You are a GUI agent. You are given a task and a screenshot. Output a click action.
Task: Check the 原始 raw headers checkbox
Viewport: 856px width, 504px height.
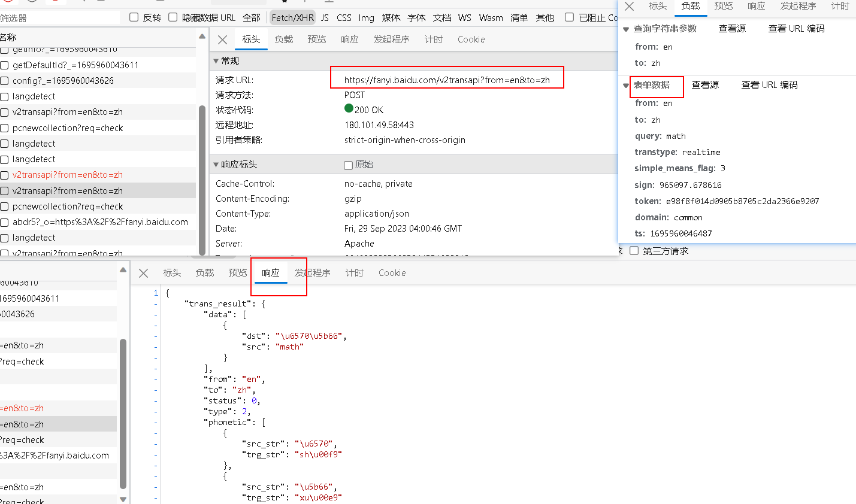[x=348, y=165]
